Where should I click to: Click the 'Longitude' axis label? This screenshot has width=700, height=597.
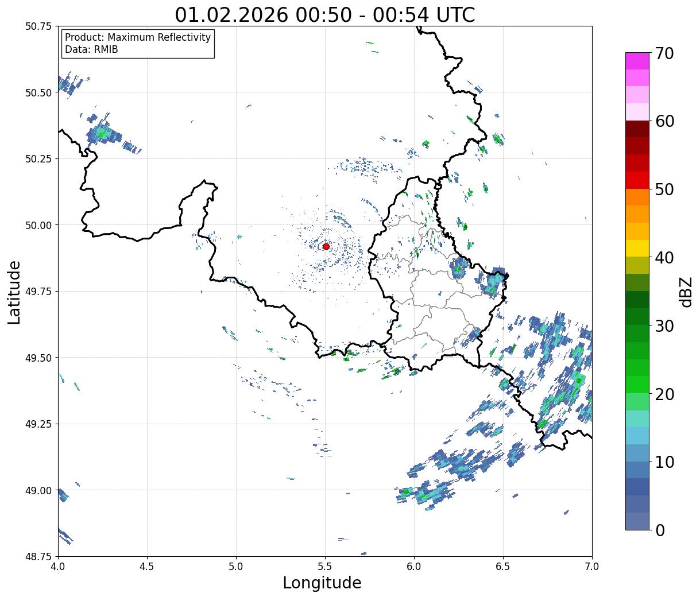pyautogui.click(x=322, y=583)
